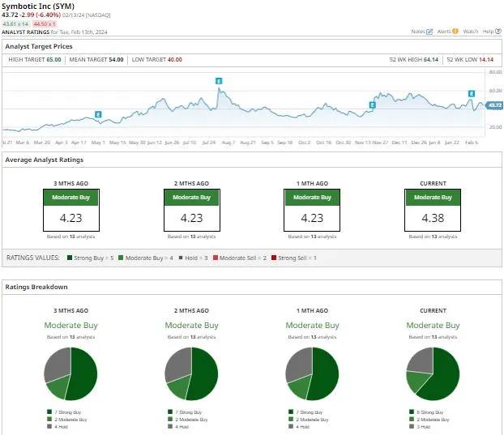The height and width of the screenshot is (435, 504).
Task: Click the 2 Moderate Buy entry under 1 MTH AGO
Action: (x=309, y=420)
